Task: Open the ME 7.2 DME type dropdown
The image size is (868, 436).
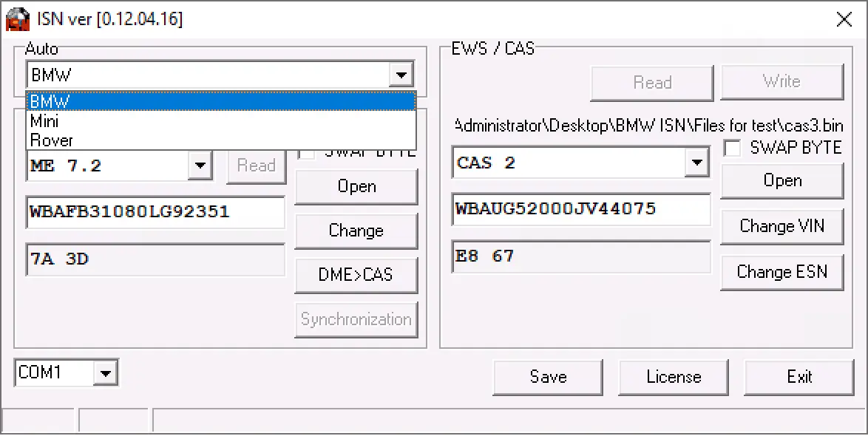Action: pyautogui.click(x=200, y=166)
